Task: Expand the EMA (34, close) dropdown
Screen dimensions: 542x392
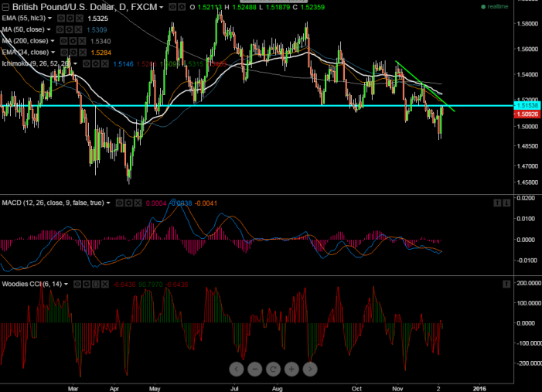Action: 53,53
